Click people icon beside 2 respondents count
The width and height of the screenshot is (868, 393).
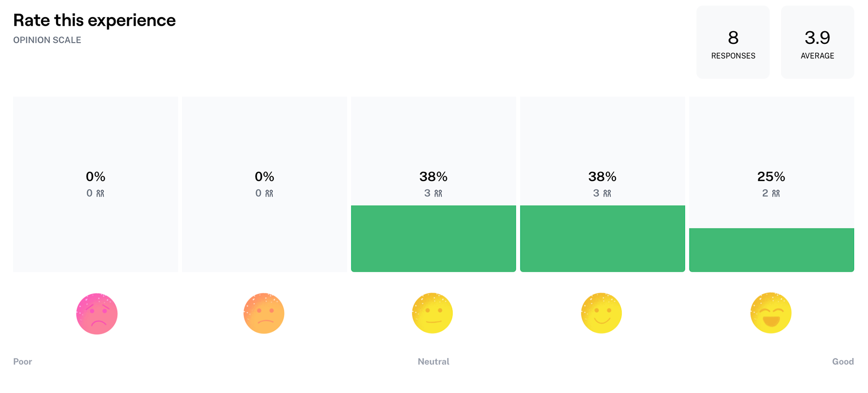[776, 193]
